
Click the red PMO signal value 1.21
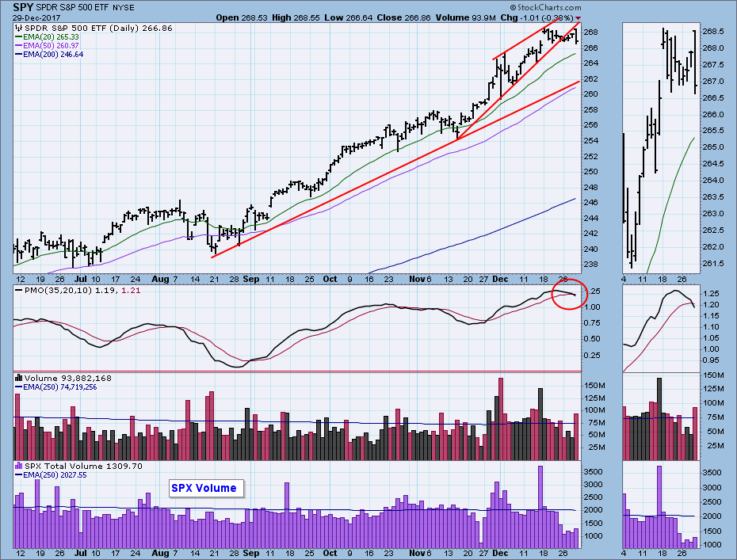point(131,291)
